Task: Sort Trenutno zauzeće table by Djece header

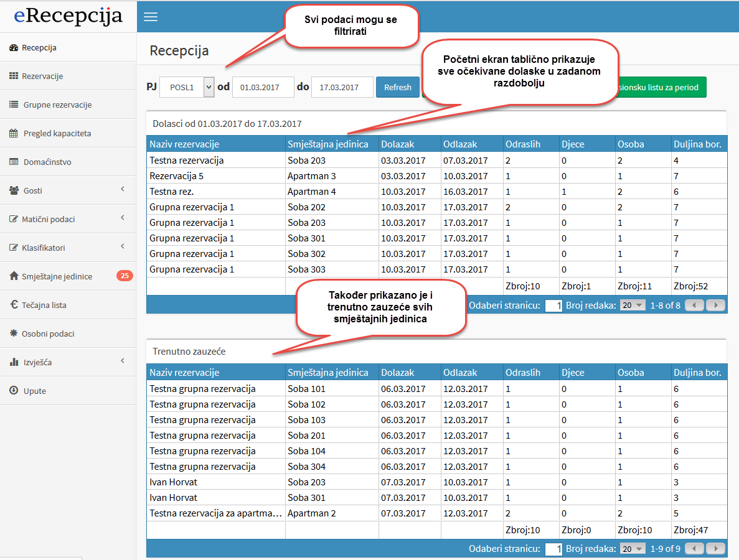Action: point(586,372)
